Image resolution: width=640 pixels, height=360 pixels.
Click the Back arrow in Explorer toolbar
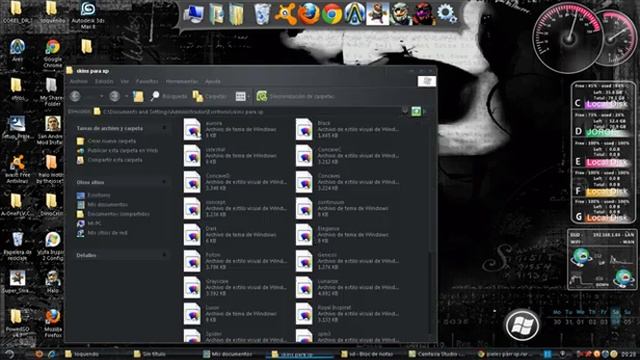tap(75, 96)
